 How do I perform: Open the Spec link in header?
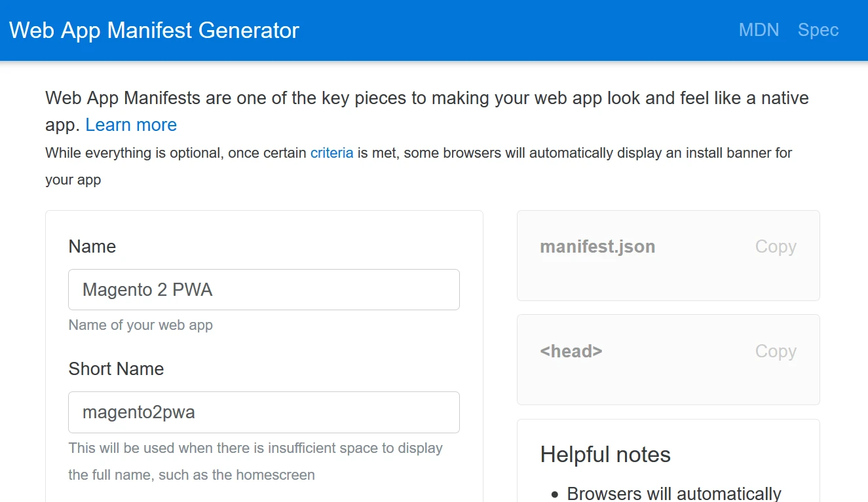coord(818,30)
